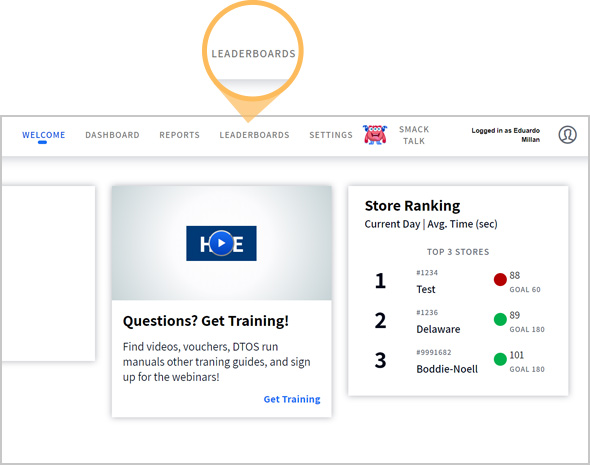Click store number #1236
This screenshot has height=465, width=590.
pyautogui.click(x=427, y=313)
